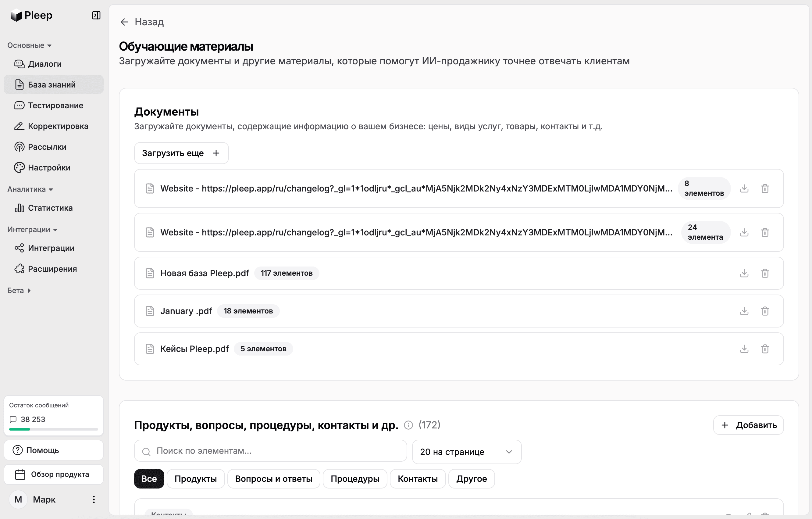Open the Диалоги section in sidebar
Image resolution: width=812 pixels, height=519 pixels.
45,64
